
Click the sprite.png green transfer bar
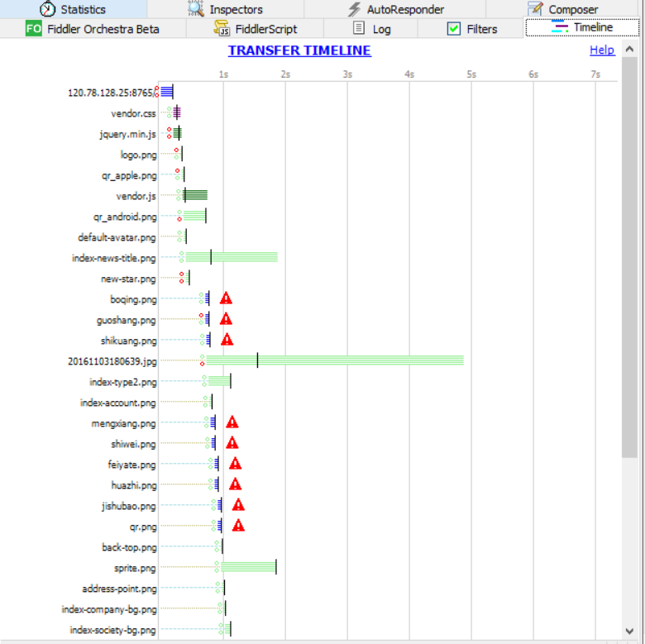click(x=248, y=567)
